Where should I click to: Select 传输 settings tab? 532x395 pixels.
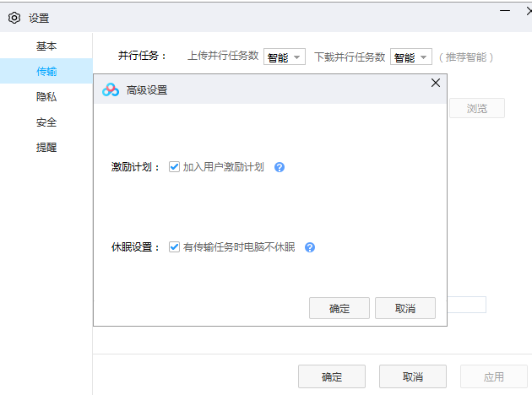pos(46,71)
